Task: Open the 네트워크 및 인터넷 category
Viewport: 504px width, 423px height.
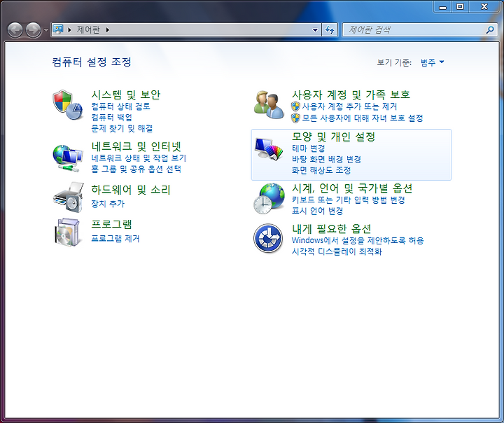Action: click(136, 146)
